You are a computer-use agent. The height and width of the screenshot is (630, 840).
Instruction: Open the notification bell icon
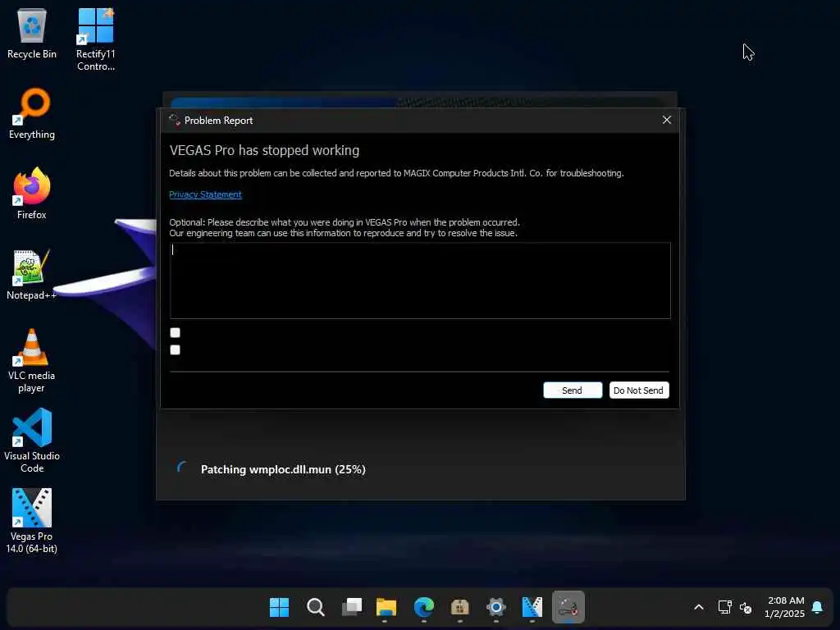tap(817, 607)
